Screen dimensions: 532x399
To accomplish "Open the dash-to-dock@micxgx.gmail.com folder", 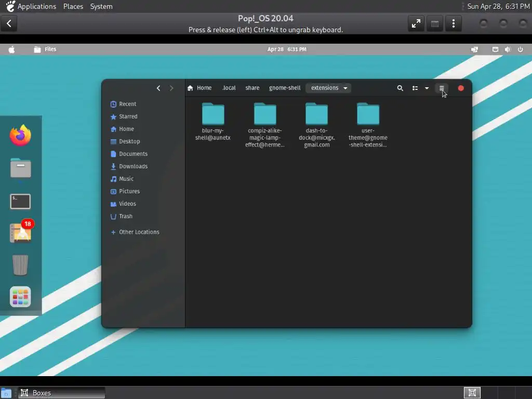I will click(x=316, y=125).
